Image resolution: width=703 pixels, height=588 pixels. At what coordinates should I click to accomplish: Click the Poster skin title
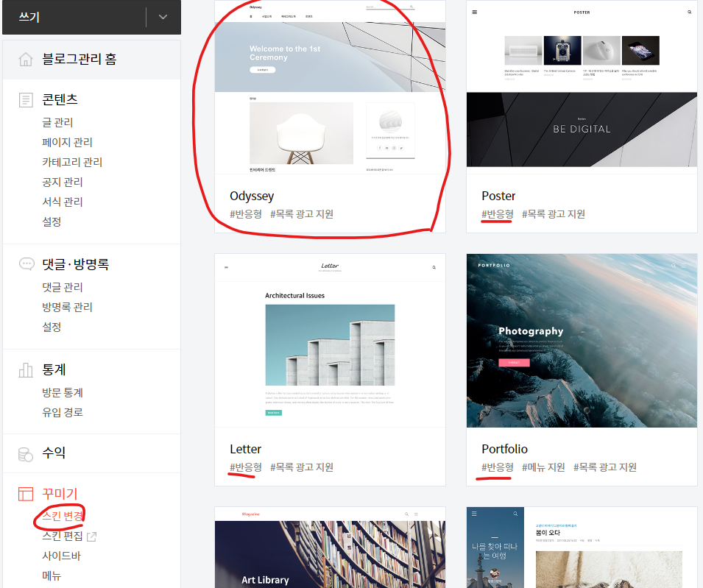coord(498,196)
